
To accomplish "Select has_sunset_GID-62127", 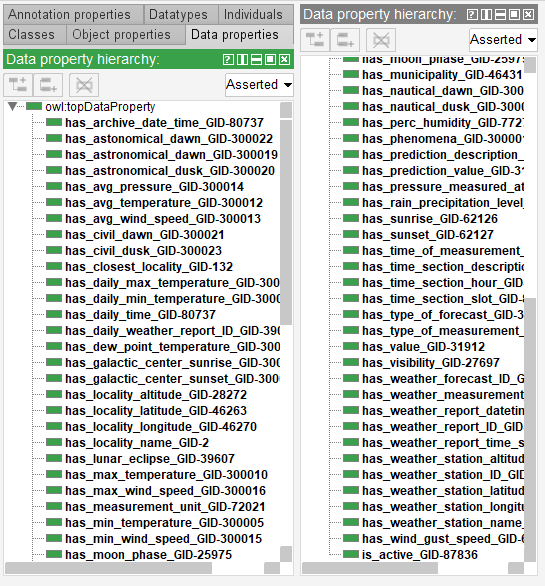I will click(428, 235).
